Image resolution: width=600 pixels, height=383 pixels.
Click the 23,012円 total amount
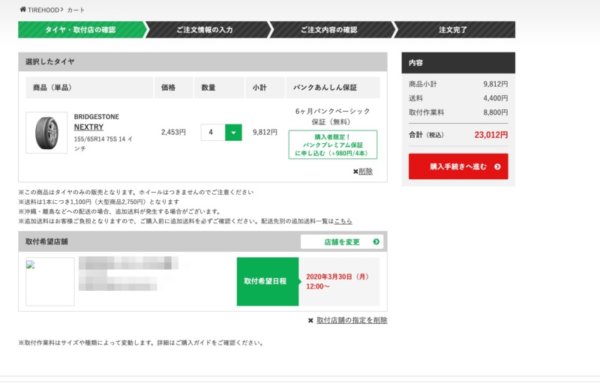[491, 135]
